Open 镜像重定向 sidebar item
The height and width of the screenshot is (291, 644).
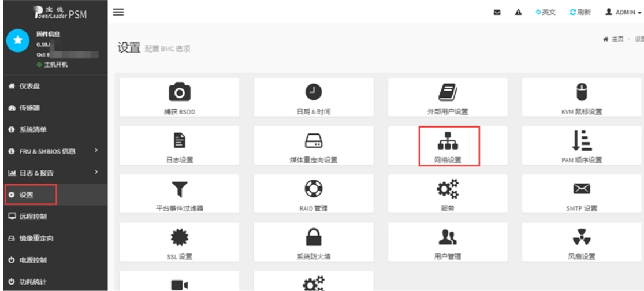coord(55,238)
